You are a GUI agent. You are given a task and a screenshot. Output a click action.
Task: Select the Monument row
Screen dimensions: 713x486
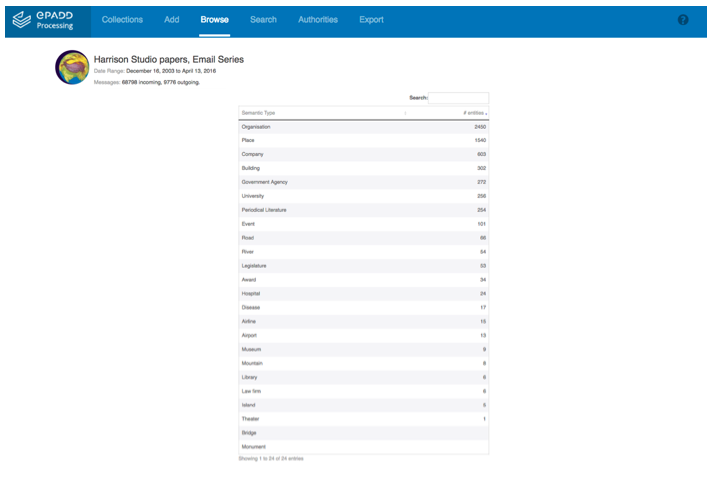[364, 447]
